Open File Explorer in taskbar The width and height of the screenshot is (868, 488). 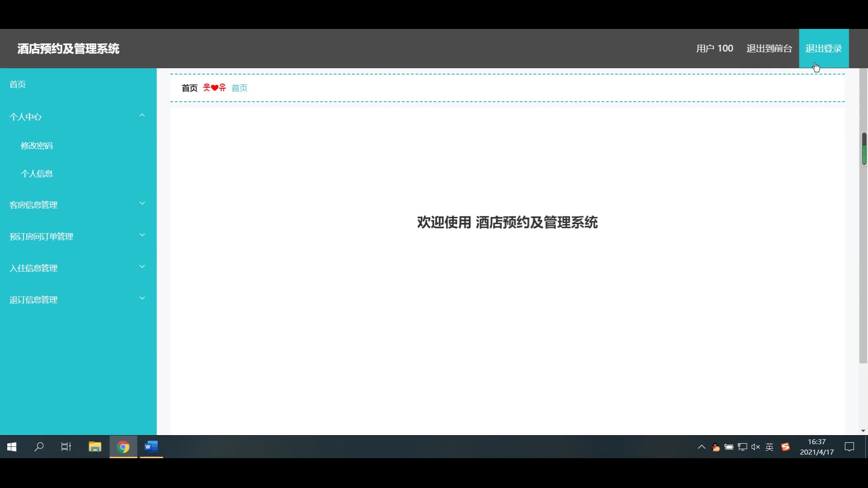point(95,447)
